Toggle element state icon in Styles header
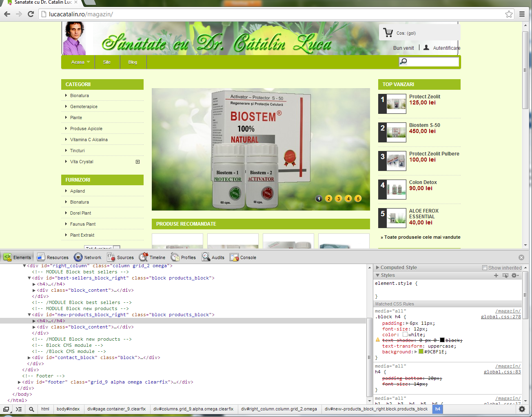 tap(505, 275)
